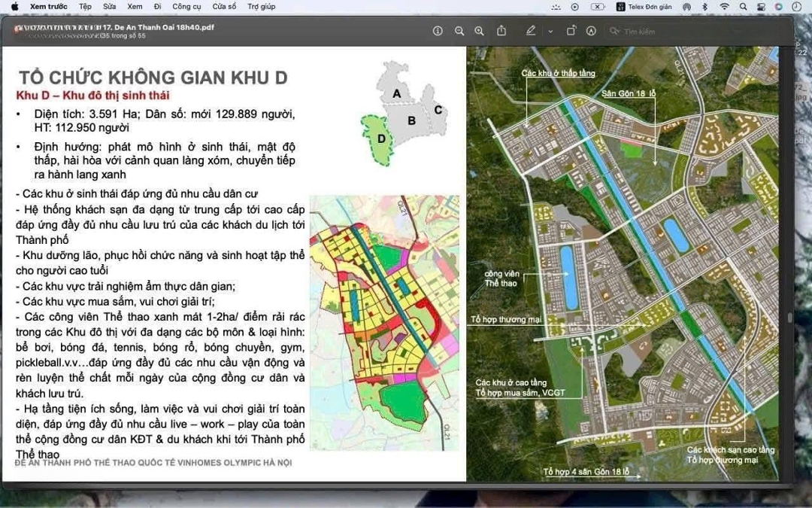Open the Share button in toolbar
812x508 pixels.
tap(501, 31)
